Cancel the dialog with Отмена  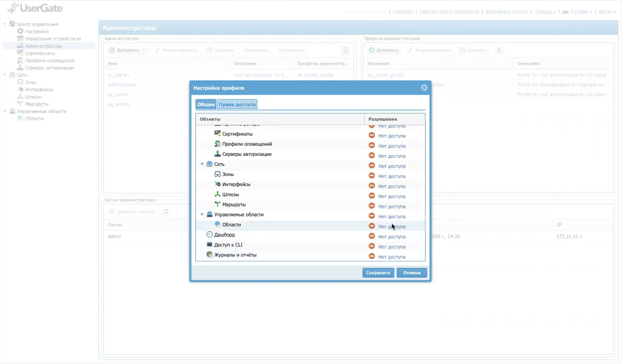[x=412, y=273]
